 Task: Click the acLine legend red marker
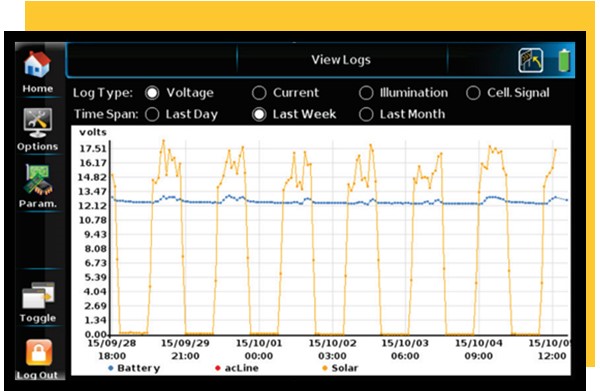click(218, 368)
